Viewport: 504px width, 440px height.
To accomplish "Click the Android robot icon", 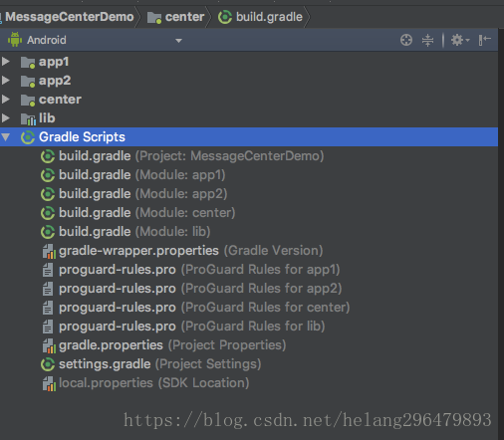I will 15,40.
